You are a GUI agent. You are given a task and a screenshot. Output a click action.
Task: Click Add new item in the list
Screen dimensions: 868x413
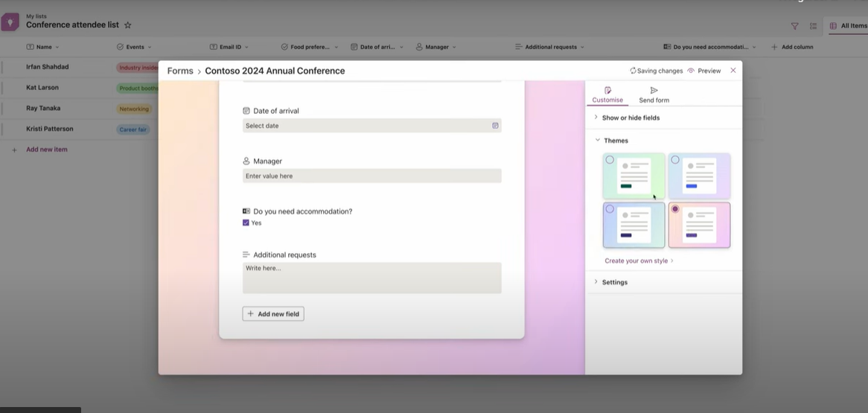pyautogui.click(x=46, y=150)
